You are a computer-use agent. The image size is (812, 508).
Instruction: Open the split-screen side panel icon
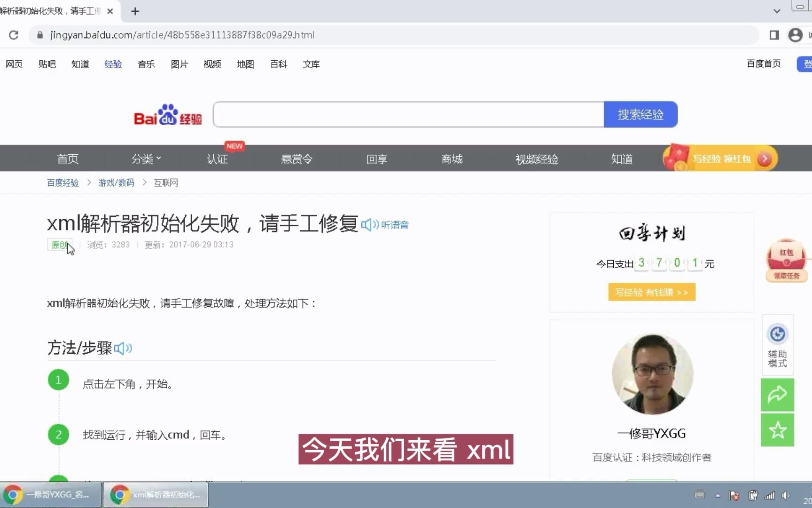pyautogui.click(x=774, y=35)
